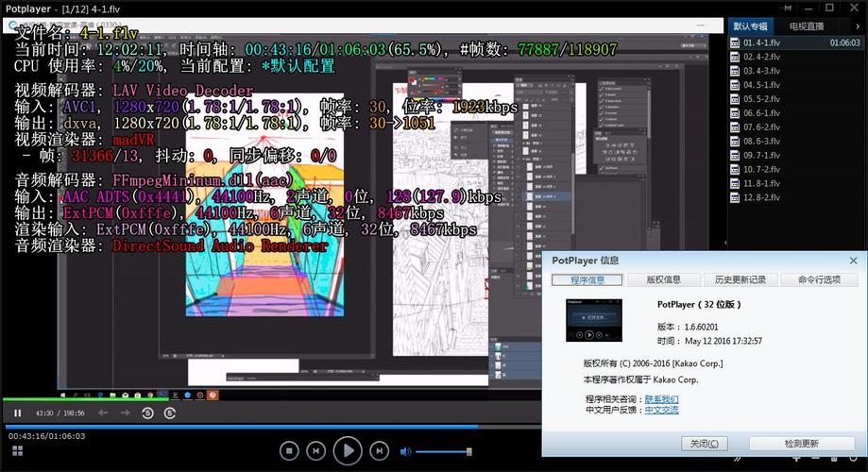The width and height of the screenshot is (868, 472).
Task: Select 10. 7-2.flv in the playlist
Action: point(795,169)
